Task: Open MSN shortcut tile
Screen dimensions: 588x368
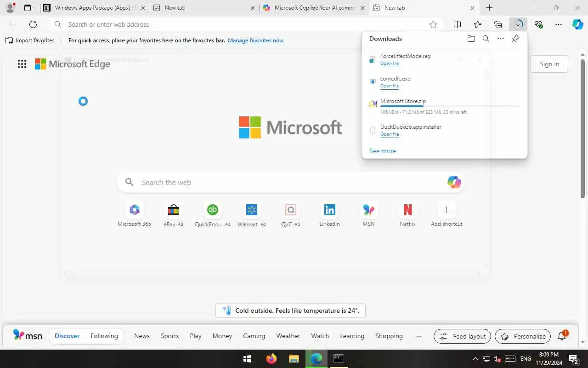Action: [368, 214]
